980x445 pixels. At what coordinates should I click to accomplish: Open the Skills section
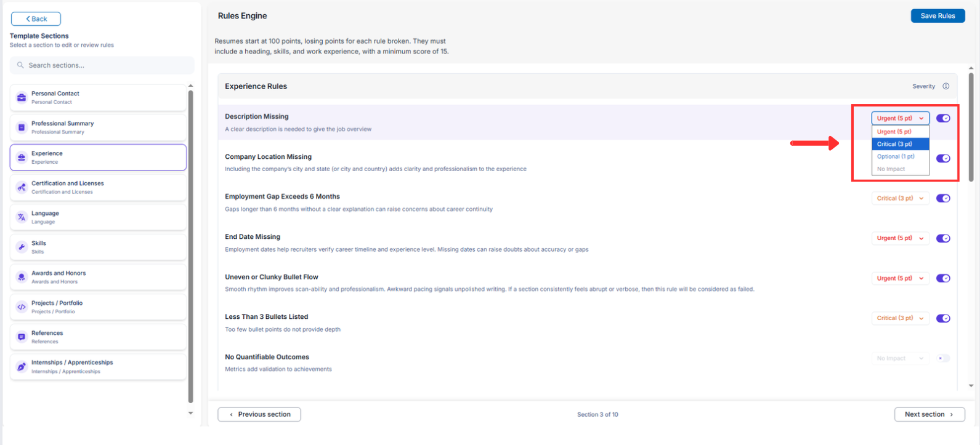98,247
